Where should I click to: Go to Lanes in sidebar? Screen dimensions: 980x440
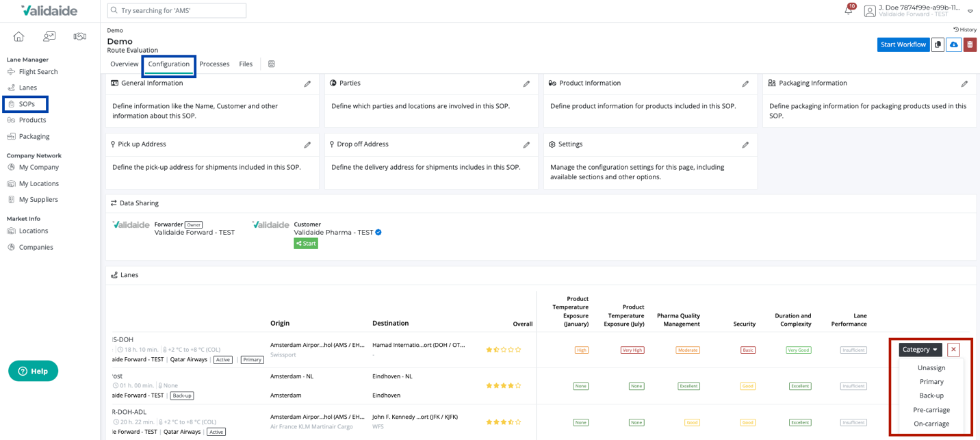28,88
